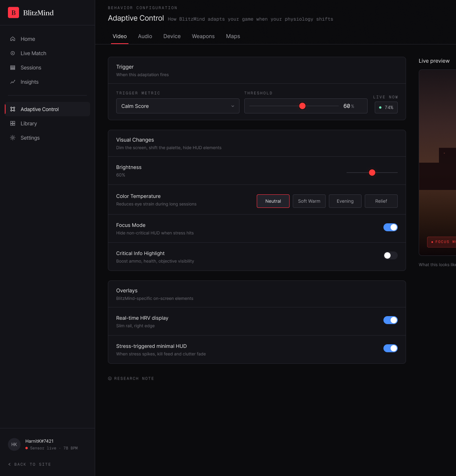Open Settings in the sidebar
The height and width of the screenshot is (476, 456).
click(x=48, y=138)
